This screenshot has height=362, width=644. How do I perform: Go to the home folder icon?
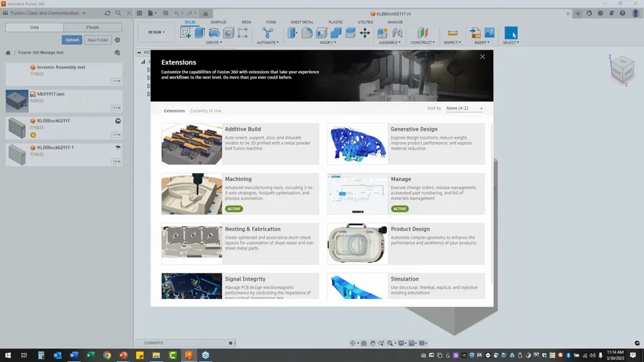8,53
